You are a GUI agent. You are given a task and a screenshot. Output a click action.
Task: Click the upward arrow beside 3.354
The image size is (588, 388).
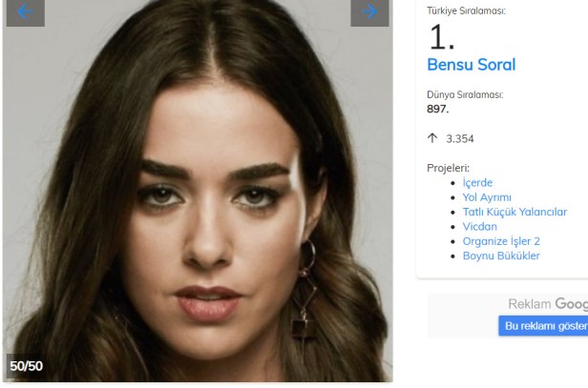[x=432, y=138]
